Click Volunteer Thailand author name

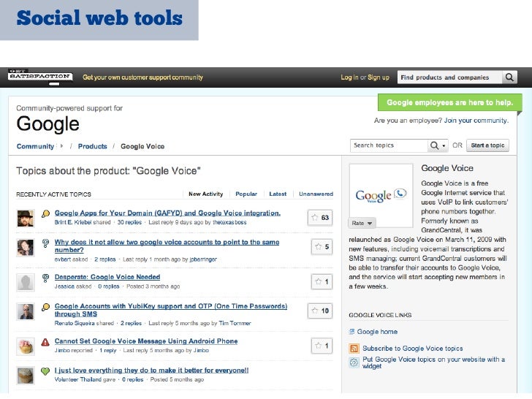pos(78,380)
